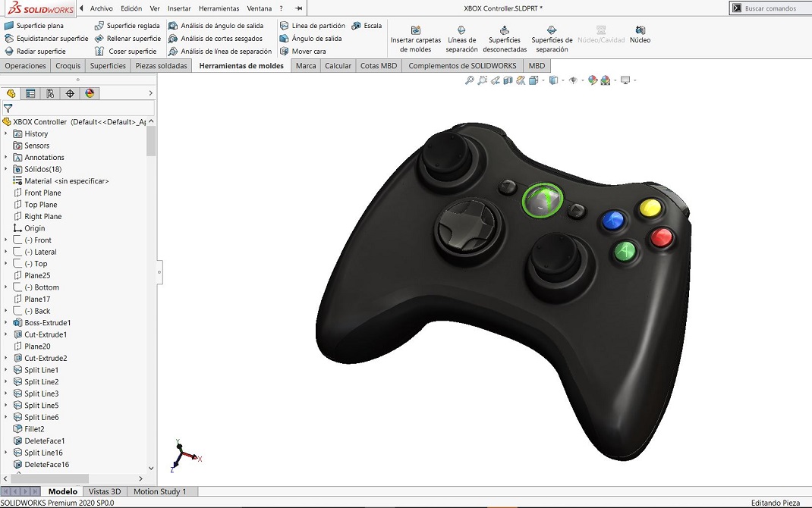Select Superficie reglada tool
The height and width of the screenshot is (508, 812).
pos(127,25)
